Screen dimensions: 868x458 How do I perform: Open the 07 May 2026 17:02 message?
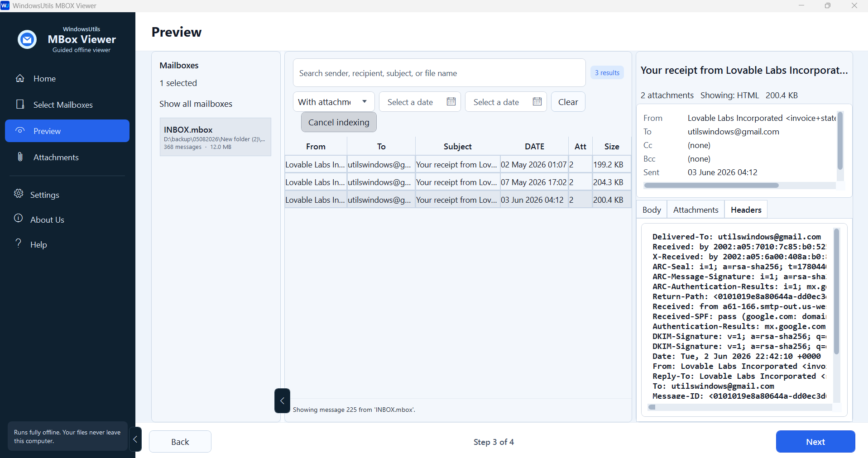coord(458,182)
